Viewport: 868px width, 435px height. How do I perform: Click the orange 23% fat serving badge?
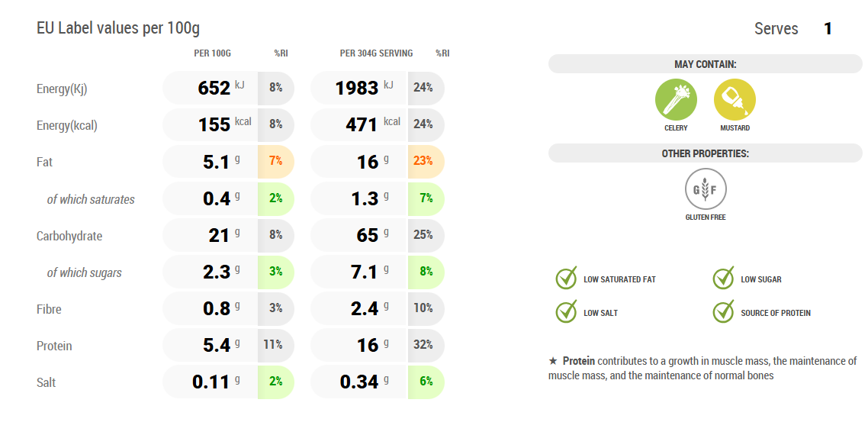point(423,161)
